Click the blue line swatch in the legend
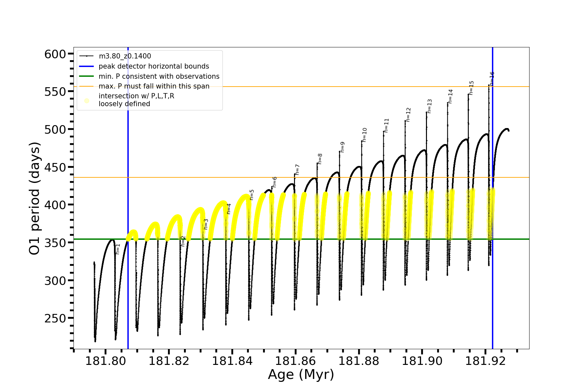This screenshot has height=392, width=588. click(87, 66)
